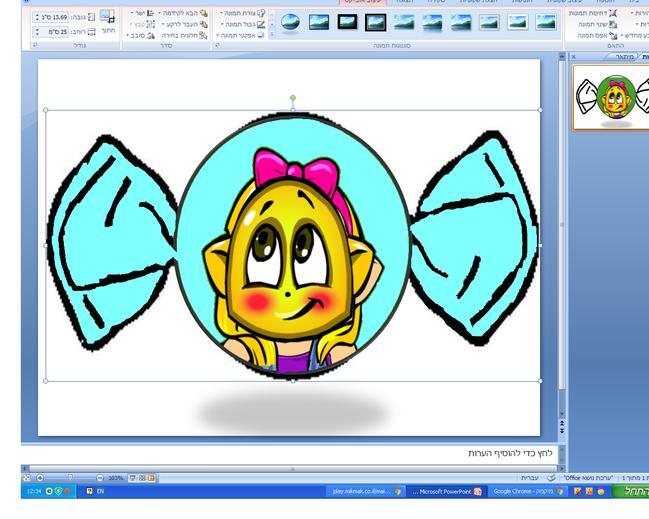Click the zoom in plus button
Image resolution: width=649 pixels, height=519 pixels.
pyautogui.click(x=40, y=478)
